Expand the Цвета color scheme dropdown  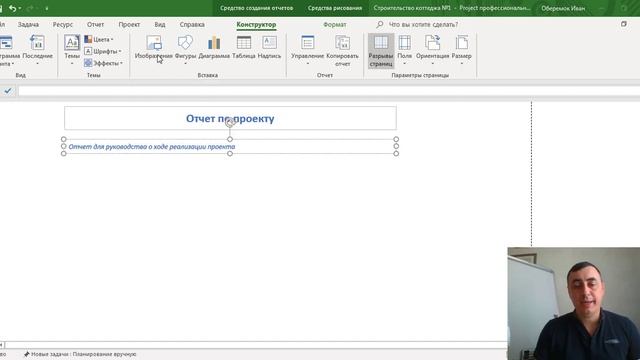99,39
